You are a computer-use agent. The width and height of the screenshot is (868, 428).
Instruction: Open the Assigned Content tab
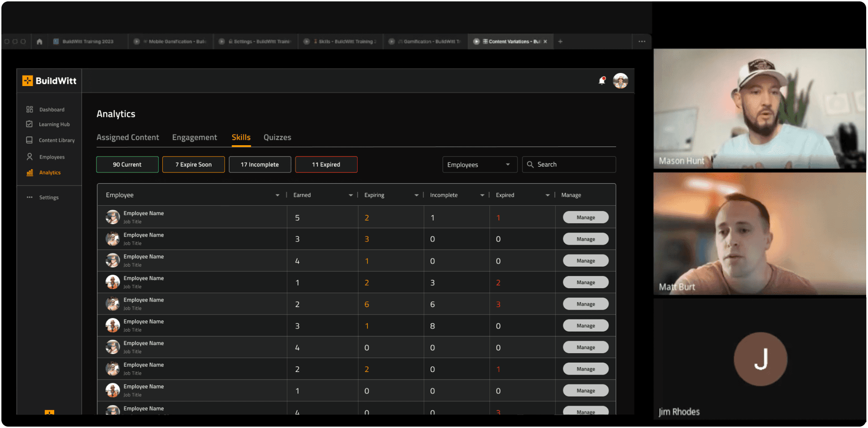[128, 138]
